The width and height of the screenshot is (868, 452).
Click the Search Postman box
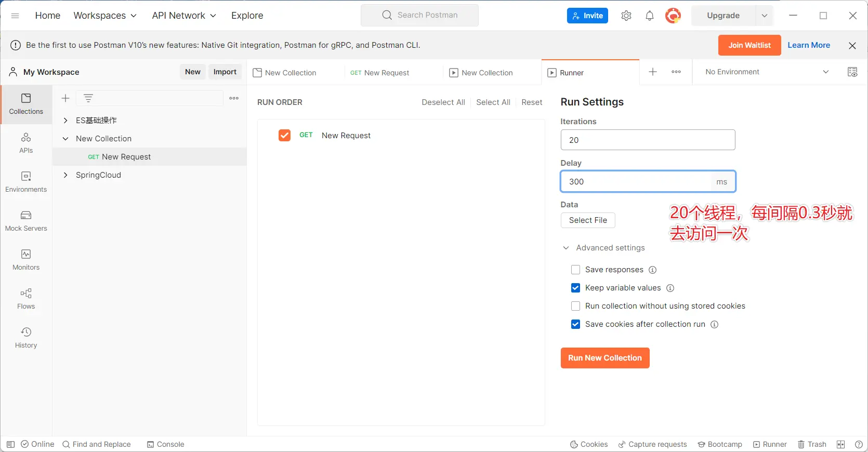point(419,15)
